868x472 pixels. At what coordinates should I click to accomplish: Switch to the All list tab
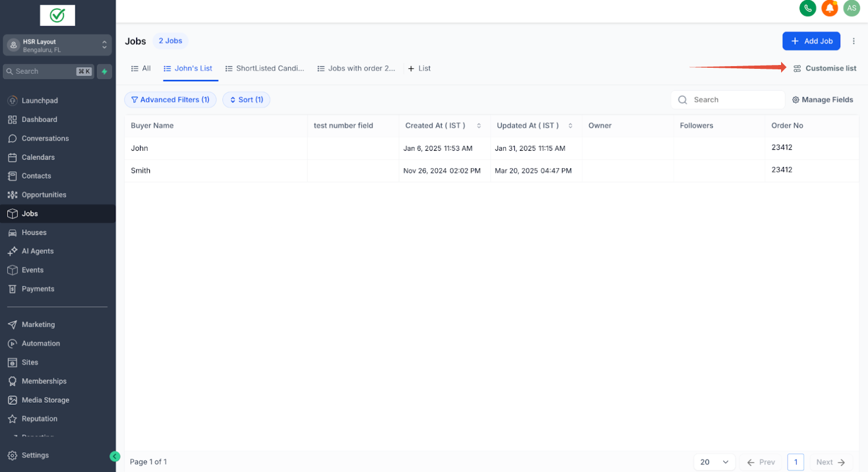(x=141, y=69)
